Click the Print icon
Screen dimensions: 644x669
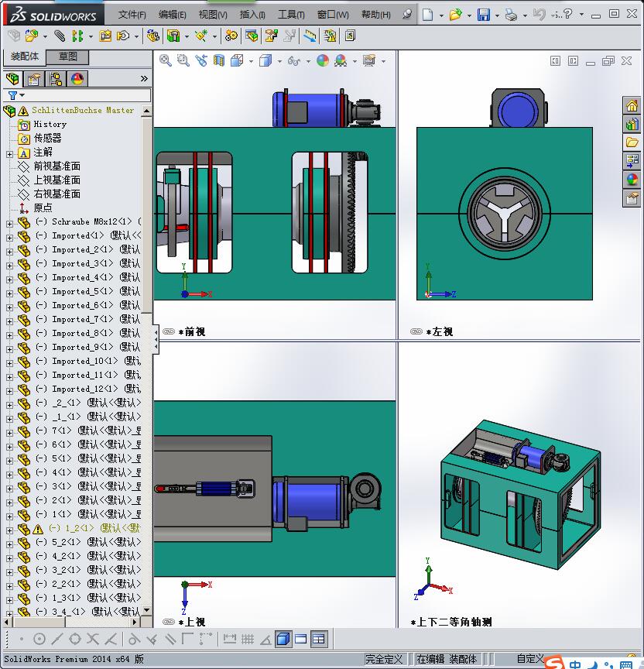[511, 15]
